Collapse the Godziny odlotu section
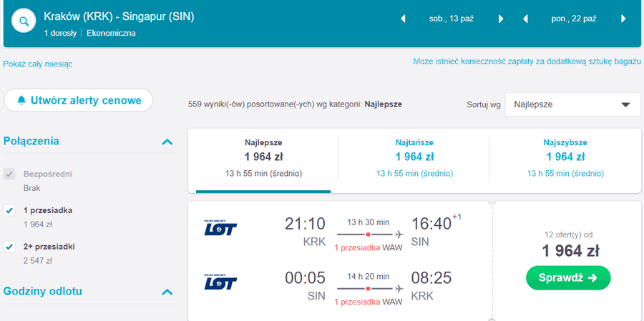This screenshot has width=644, height=321. click(x=167, y=292)
